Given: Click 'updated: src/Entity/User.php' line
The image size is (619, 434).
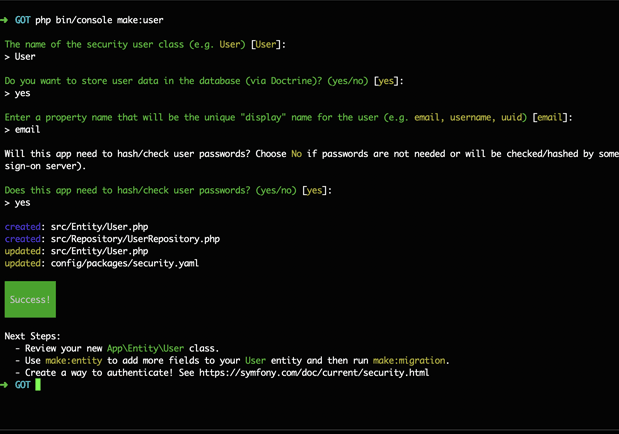Looking at the screenshot, I should pos(76,251).
